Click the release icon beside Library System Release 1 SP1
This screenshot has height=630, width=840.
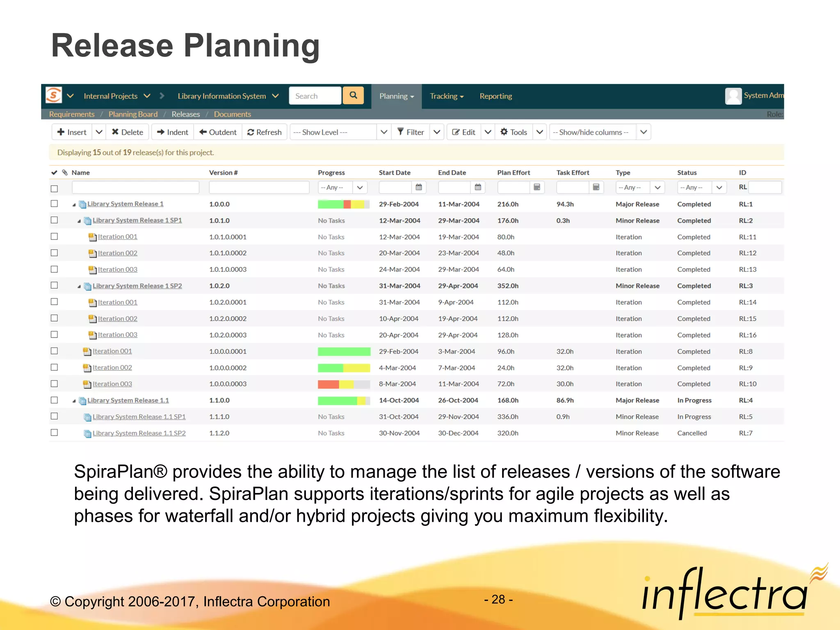(x=88, y=221)
